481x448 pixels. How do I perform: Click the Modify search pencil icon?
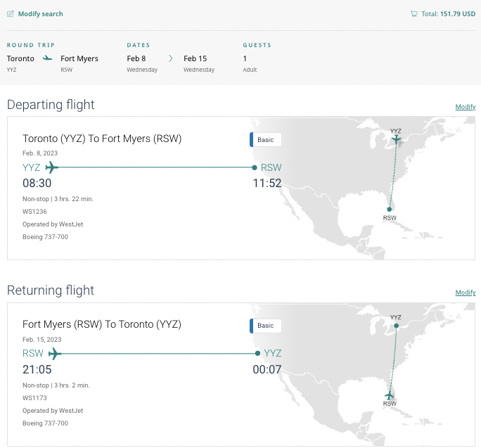11,14
